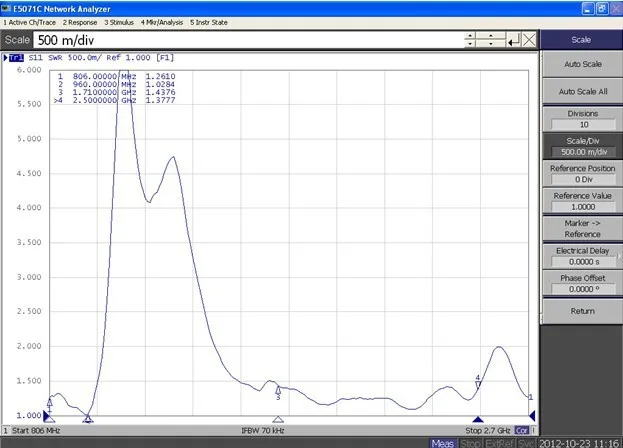The width and height of the screenshot is (623, 448).
Task: Click the Cor correction indicator
Action: point(521,431)
